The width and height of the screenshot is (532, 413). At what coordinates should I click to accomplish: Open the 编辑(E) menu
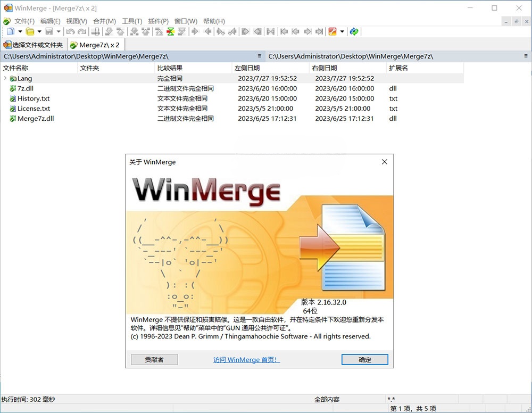[x=50, y=21]
